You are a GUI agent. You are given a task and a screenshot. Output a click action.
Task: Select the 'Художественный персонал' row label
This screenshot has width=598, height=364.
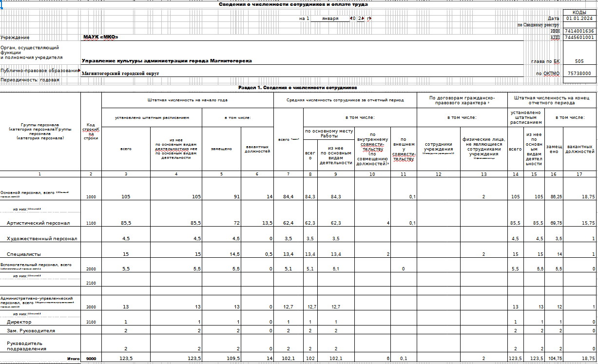(42, 239)
